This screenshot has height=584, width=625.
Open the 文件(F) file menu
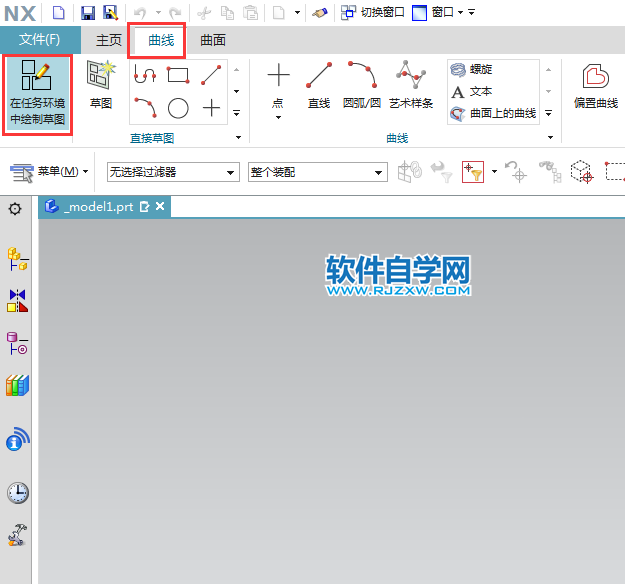pyautogui.click(x=40, y=39)
